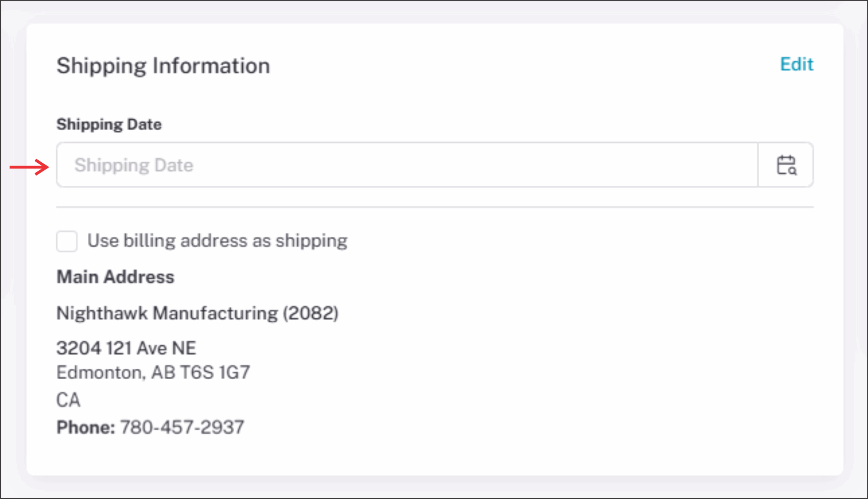Click the phone number 780-457-2937

pyautogui.click(x=182, y=427)
